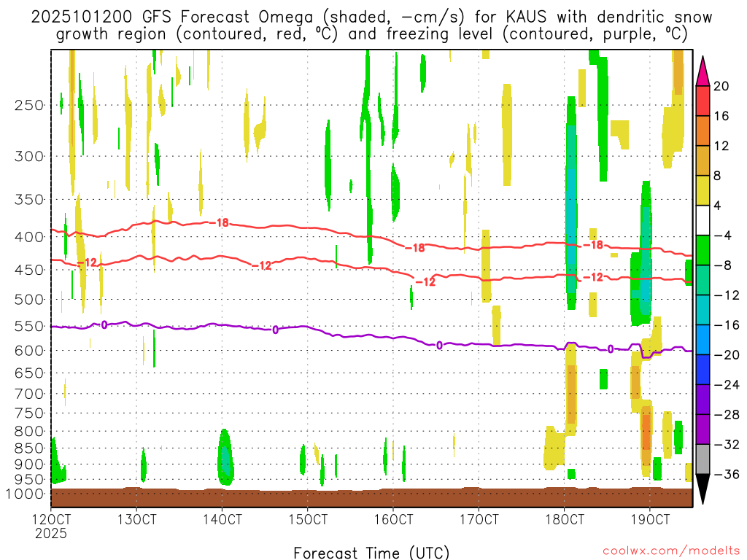747x560 pixels.
Task: Click the purple 0 freezing label near 165CT
Action: pyautogui.click(x=439, y=345)
